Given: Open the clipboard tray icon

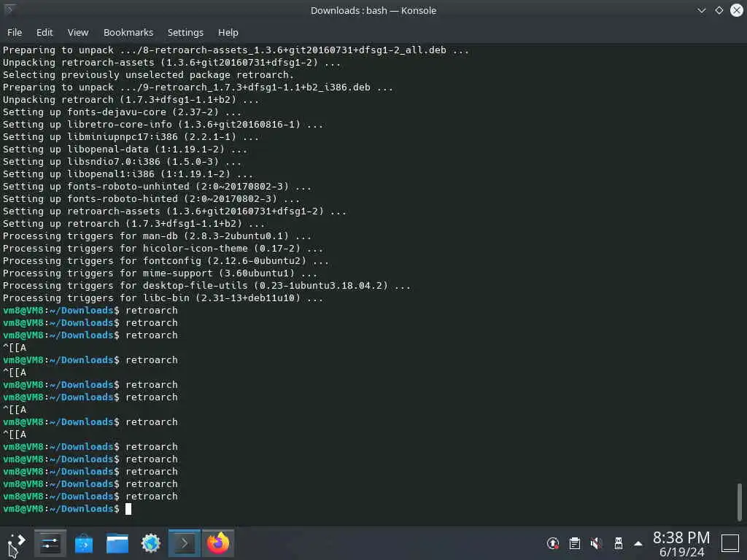Looking at the screenshot, I should 575,542.
